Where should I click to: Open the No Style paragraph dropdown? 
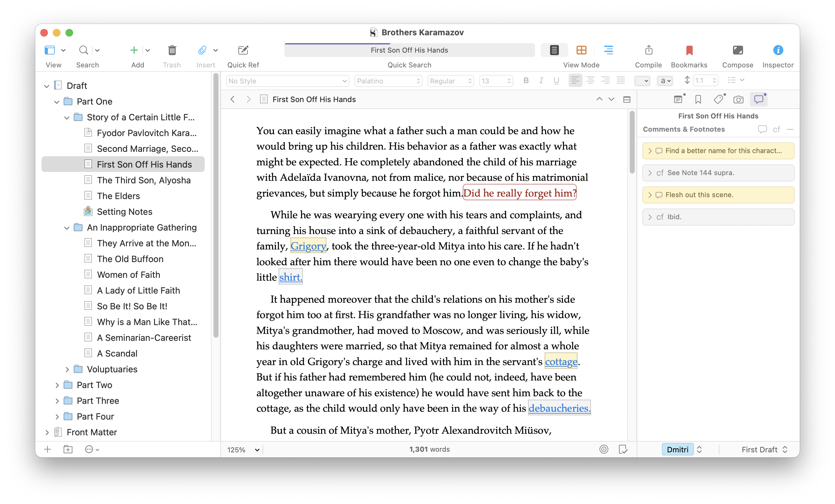click(x=287, y=81)
